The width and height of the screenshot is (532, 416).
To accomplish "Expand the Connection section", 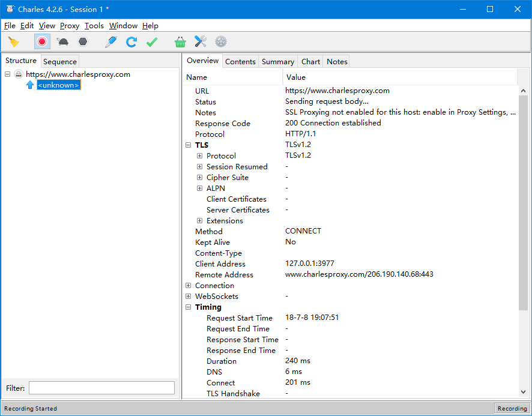I will [x=189, y=285].
